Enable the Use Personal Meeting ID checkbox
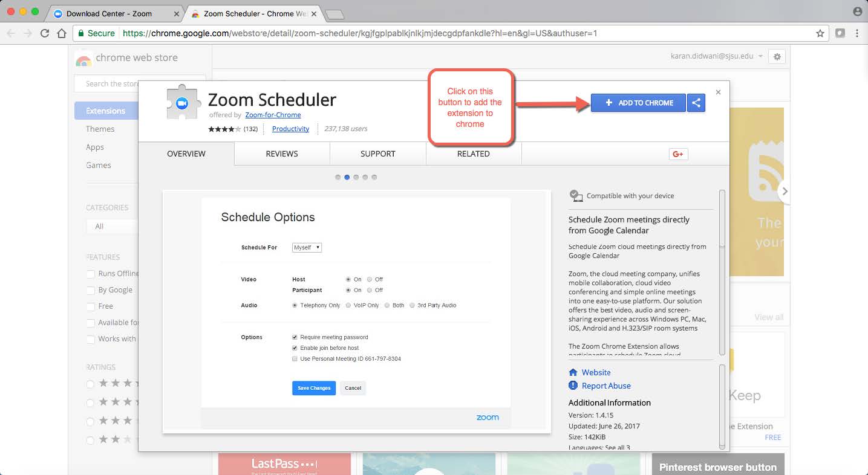The width and height of the screenshot is (868, 475). click(x=295, y=358)
